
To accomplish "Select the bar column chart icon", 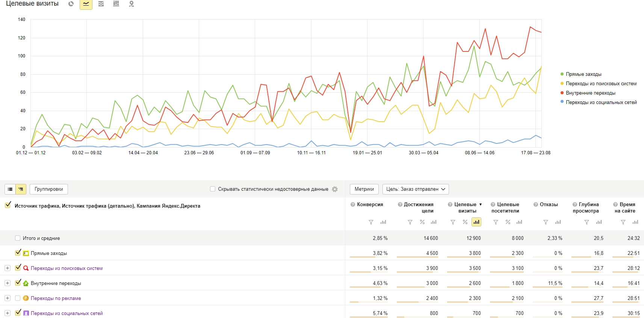I will tap(116, 4).
